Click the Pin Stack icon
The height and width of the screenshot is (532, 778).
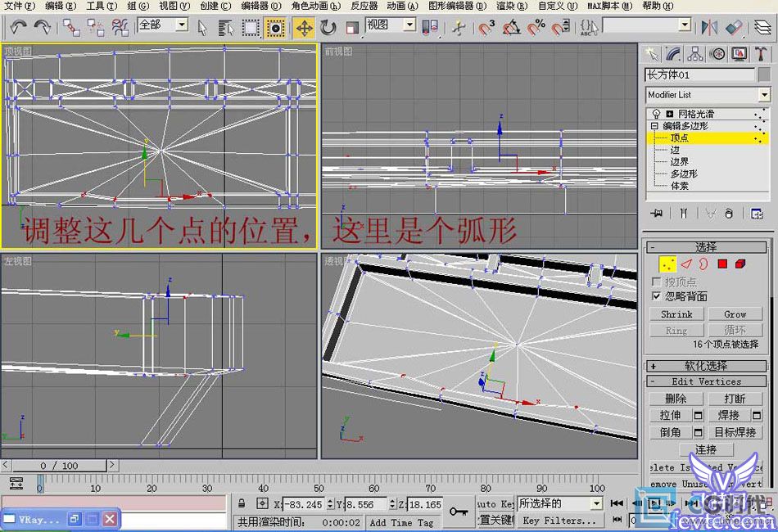tap(657, 213)
